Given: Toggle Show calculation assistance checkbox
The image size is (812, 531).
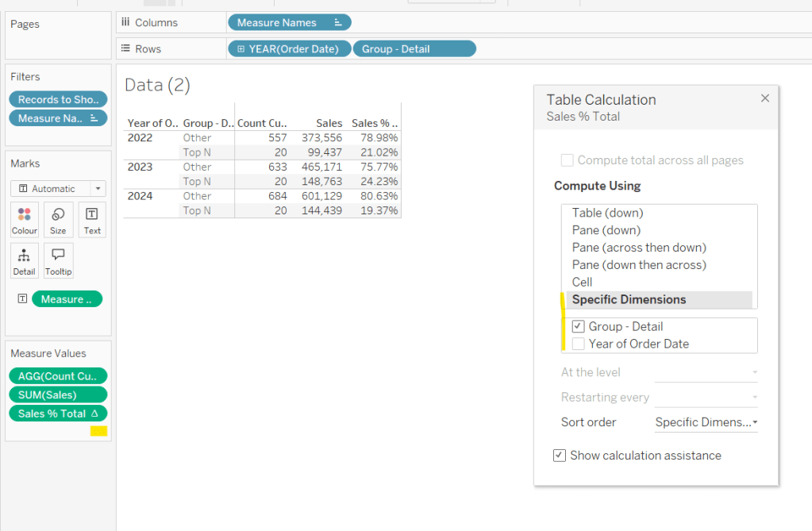Looking at the screenshot, I should pyautogui.click(x=560, y=456).
